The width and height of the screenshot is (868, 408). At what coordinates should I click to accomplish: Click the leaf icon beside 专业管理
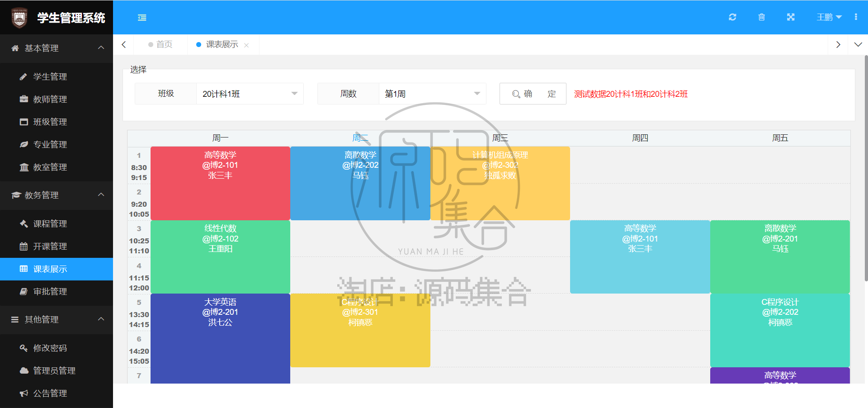point(24,144)
